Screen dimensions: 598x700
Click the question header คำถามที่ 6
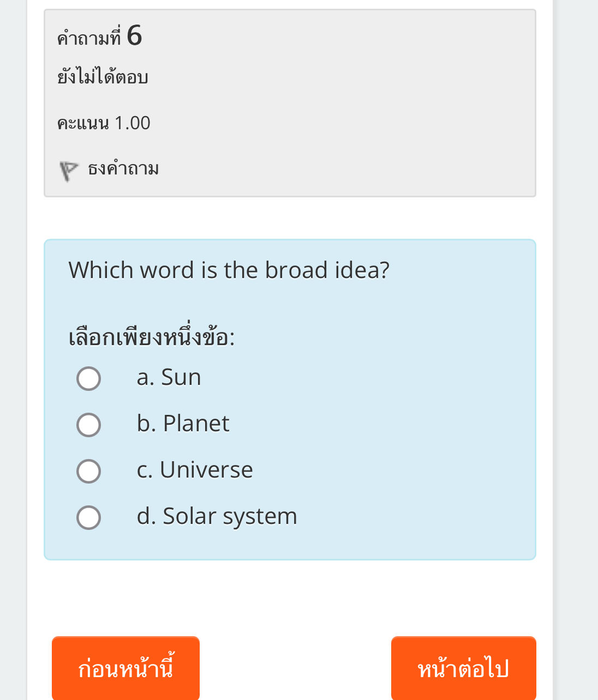(x=99, y=37)
